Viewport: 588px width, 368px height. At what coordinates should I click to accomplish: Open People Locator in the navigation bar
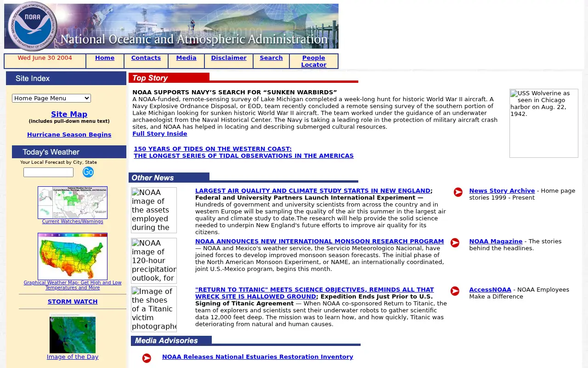click(314, 61)
